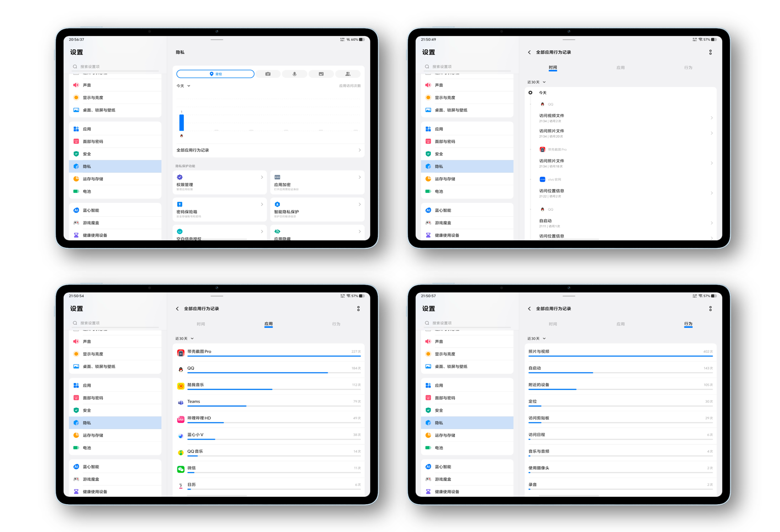780x532 pixels.
Task: Open the 权限管理 card on 20:56:37 screen
Action: [220, 182]
